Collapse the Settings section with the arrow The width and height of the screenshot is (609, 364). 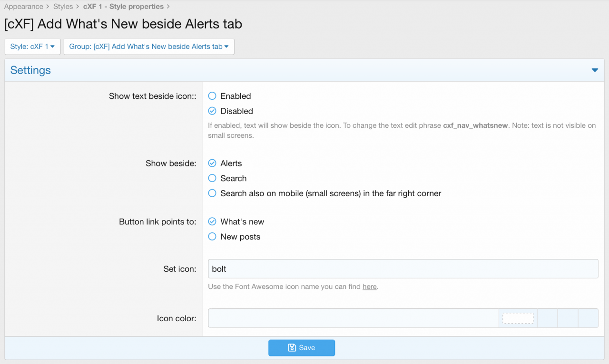594,70
